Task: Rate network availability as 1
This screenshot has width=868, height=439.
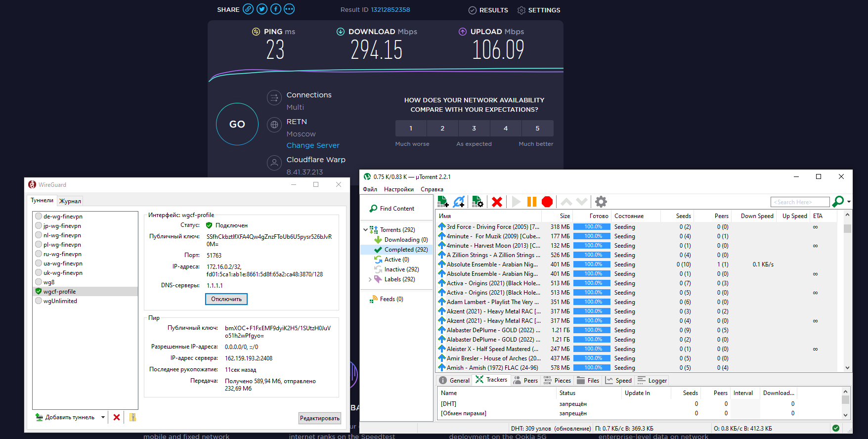Action: coord(411,128)
